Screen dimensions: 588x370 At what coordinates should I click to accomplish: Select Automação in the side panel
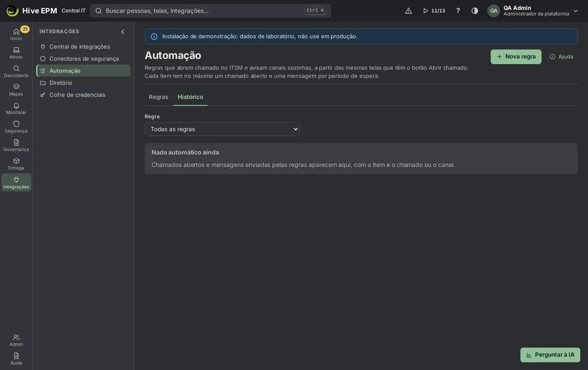click(83, 71)
